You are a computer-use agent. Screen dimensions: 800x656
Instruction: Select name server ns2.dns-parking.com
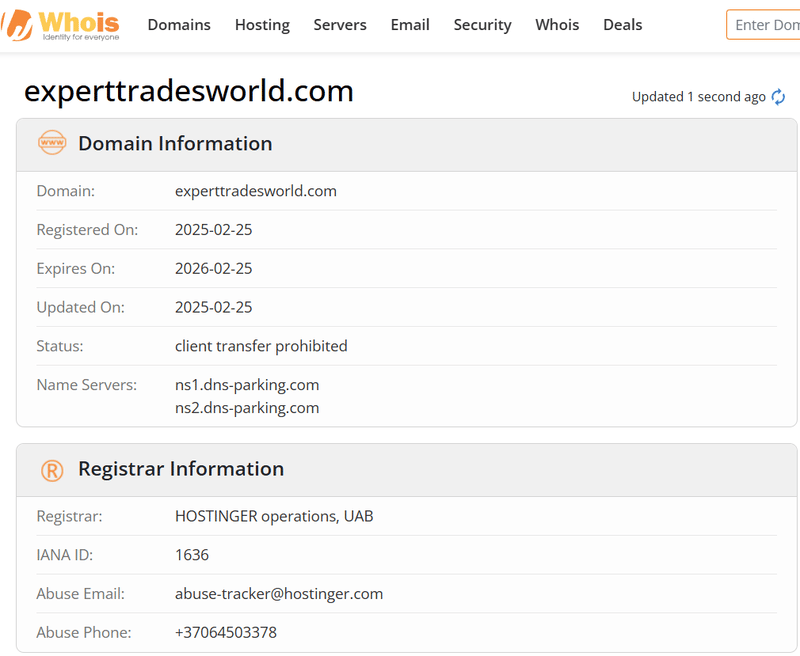[247, 408]
